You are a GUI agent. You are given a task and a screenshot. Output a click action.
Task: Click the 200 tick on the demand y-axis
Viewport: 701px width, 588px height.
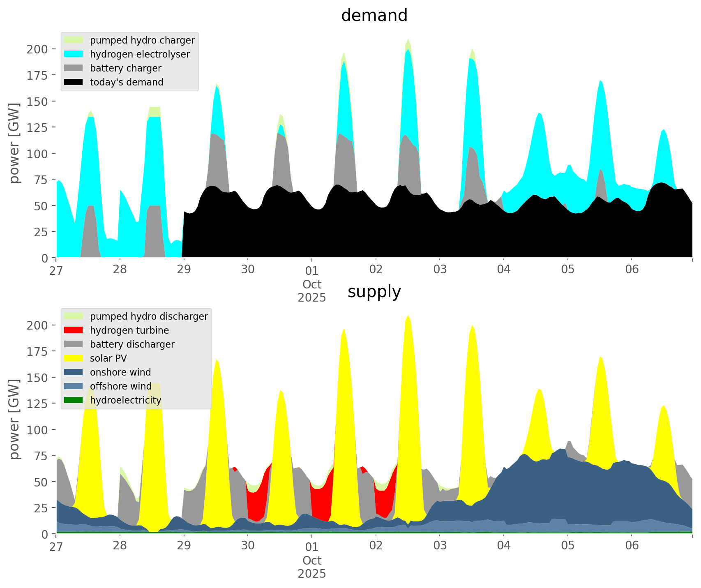click(37, 49)
